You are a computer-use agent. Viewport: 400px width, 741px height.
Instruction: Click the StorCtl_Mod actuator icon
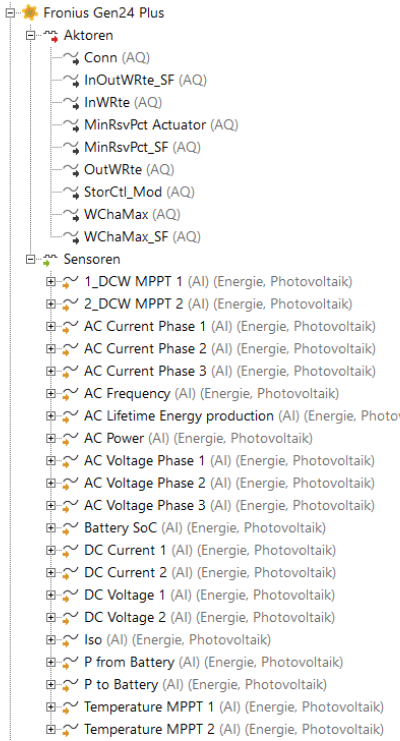tap(71, 192)
